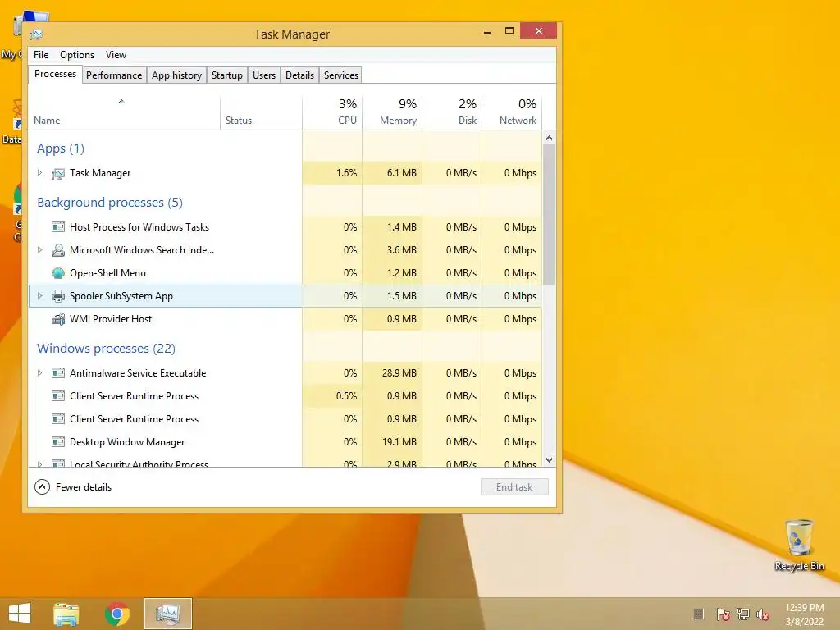Viewport: 840px width, 630px height.
Task: Open the Options menu
Action: click(77, 55)
